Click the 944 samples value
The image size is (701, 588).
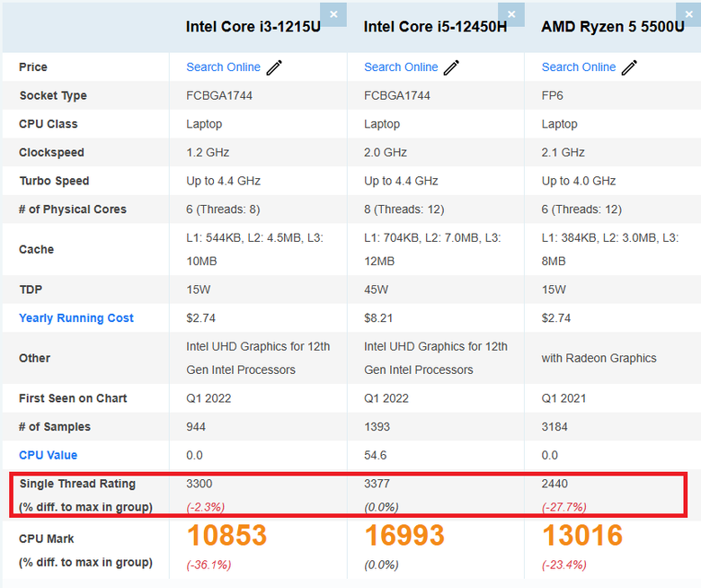click(x=196, y=427)
